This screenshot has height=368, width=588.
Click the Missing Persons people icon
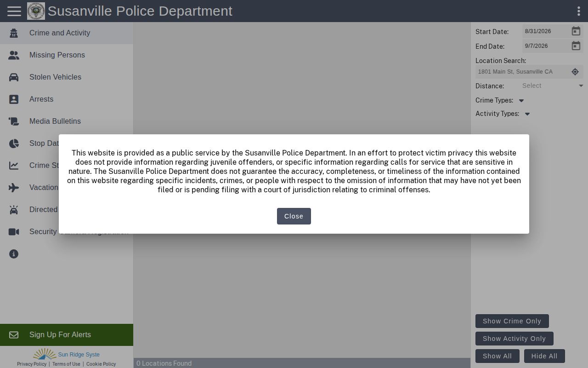[14, 55]
